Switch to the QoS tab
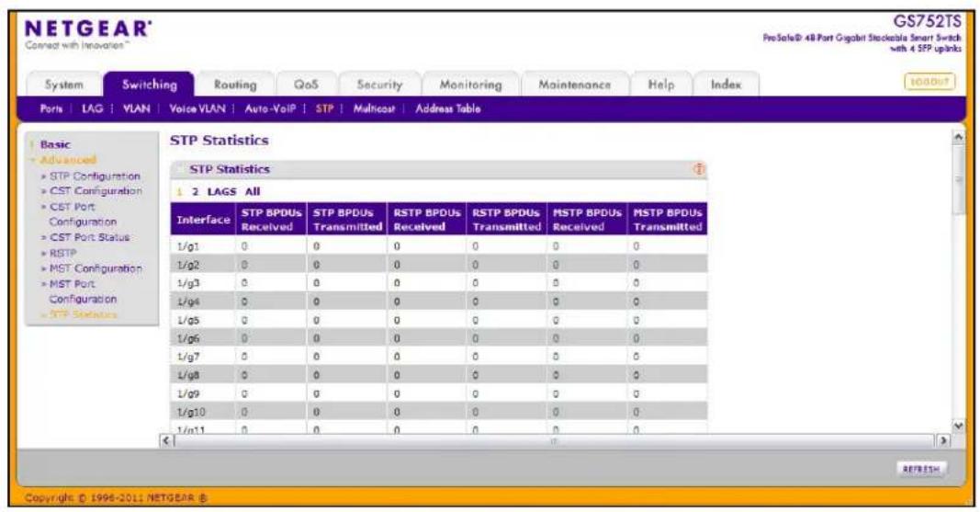 click(306, 85)
